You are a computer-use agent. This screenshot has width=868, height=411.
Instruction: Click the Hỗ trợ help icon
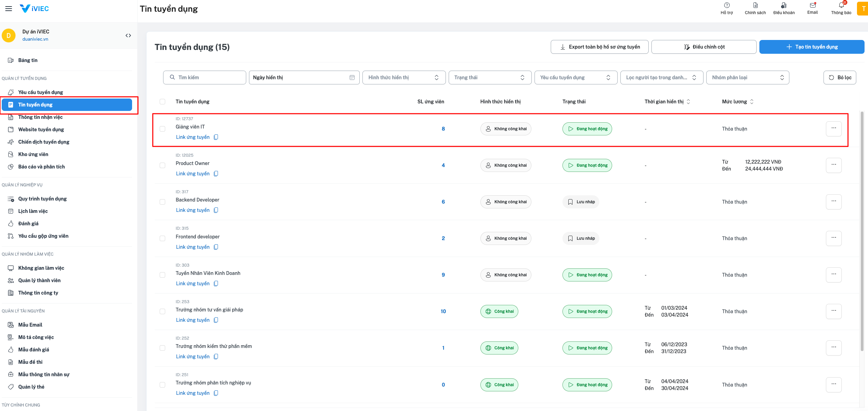(727, 6)
